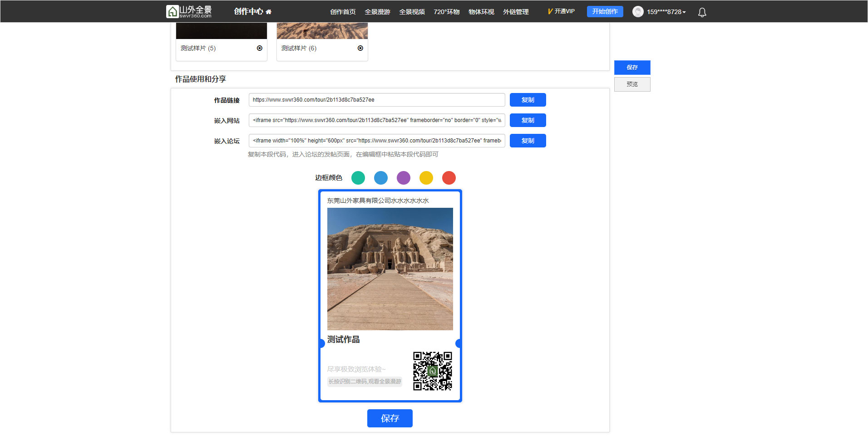Copy the 作品链接 URL
This screenshot has width=868, height=436.
point(528,100)
